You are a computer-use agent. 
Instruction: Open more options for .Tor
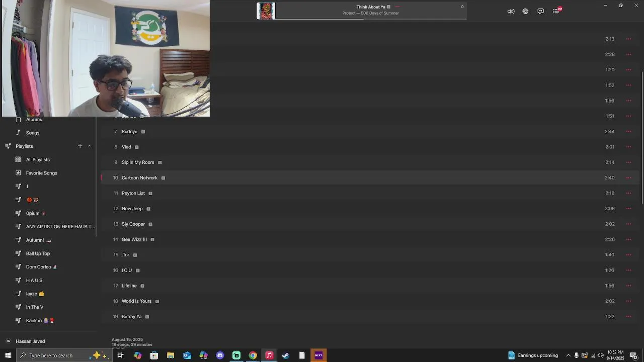pyautogui.click(x=628, y=255)
